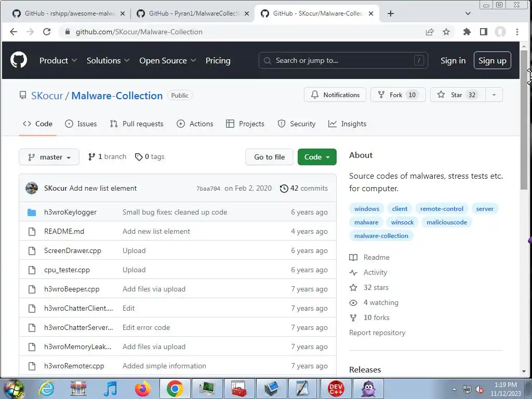Click the Notifications button
The width and height of the screenshot is (532, 399).
coord(335,95)
